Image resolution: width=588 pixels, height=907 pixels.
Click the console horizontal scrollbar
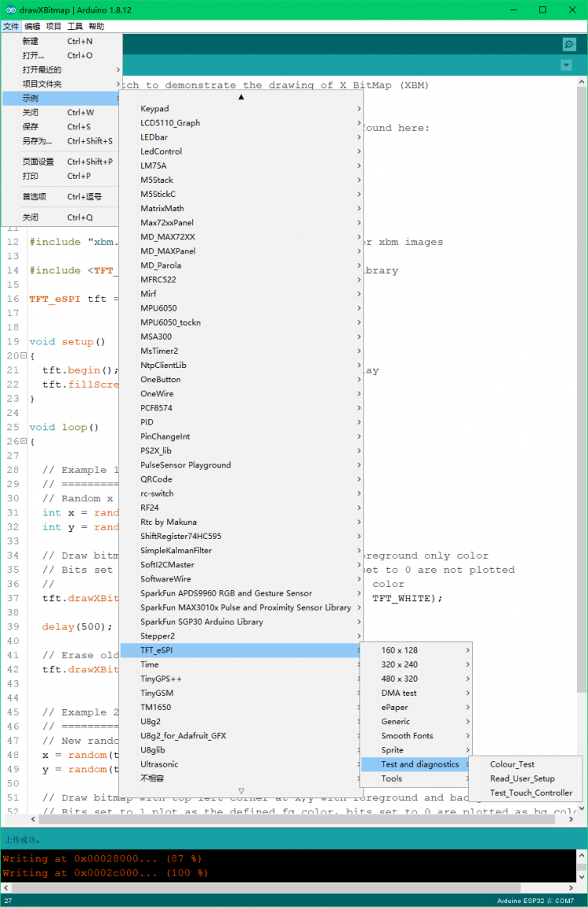tap(266, 887)
